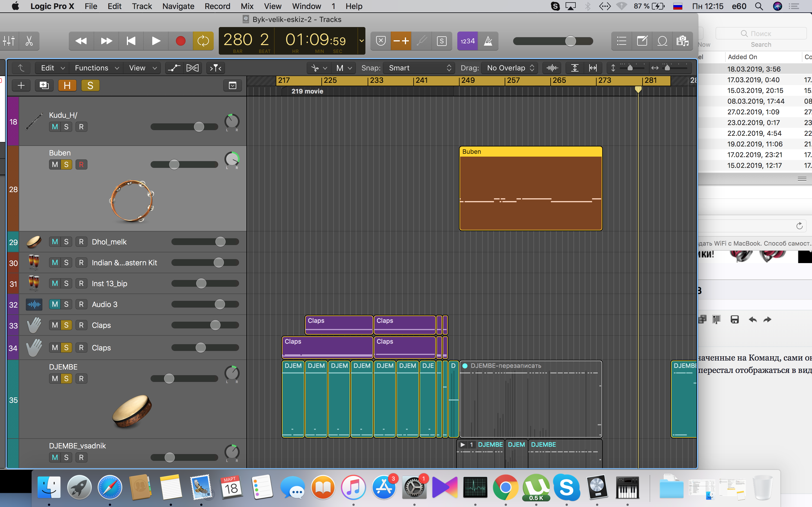Click the scissors Editors button
This screenshot has width=812, height=507.
pyautogui.click(x=29, y=41)
